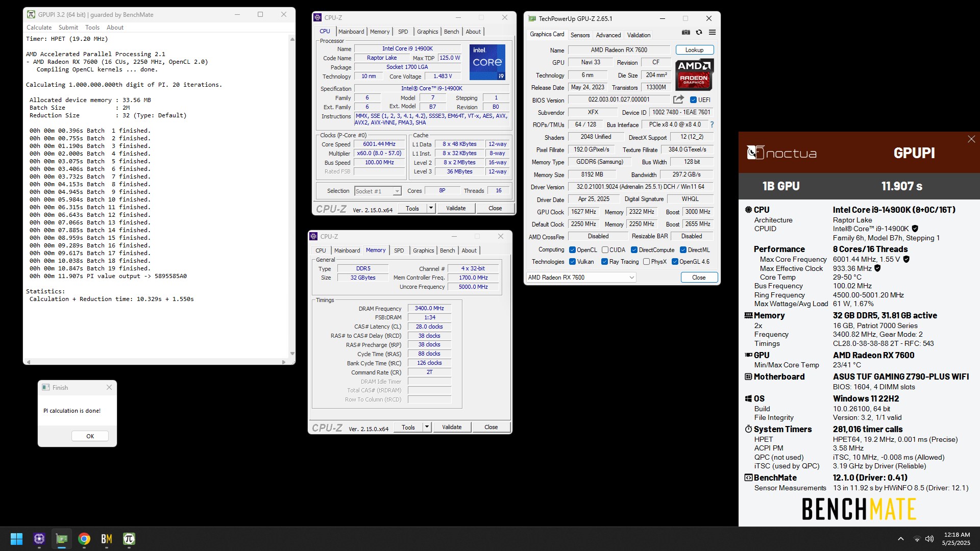This screenshot has height=551, width=980.
Task: Click the DRAM Frequency value 3400.0 MHz
Action: click(429, 308)
